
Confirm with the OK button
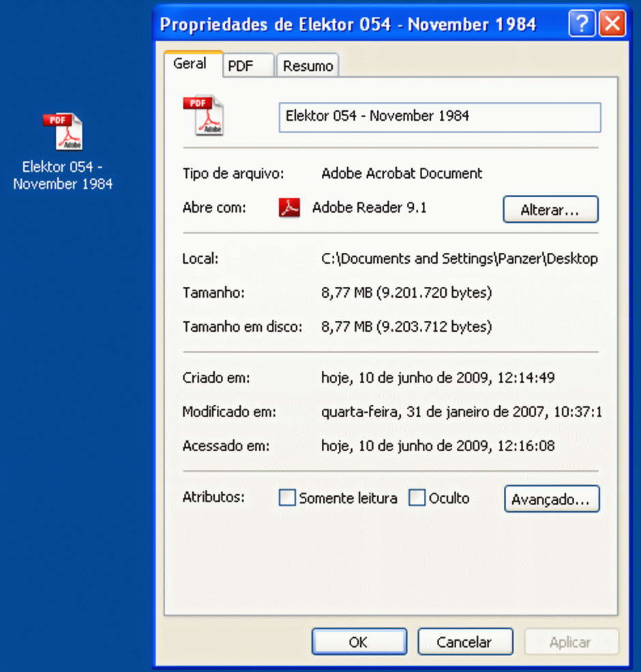click(359, 641)
